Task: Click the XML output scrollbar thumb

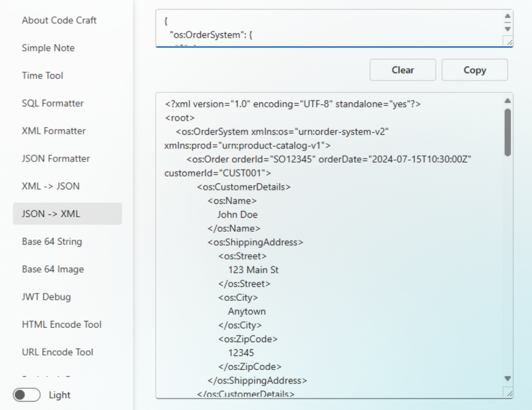Action: tap(508, 133)
